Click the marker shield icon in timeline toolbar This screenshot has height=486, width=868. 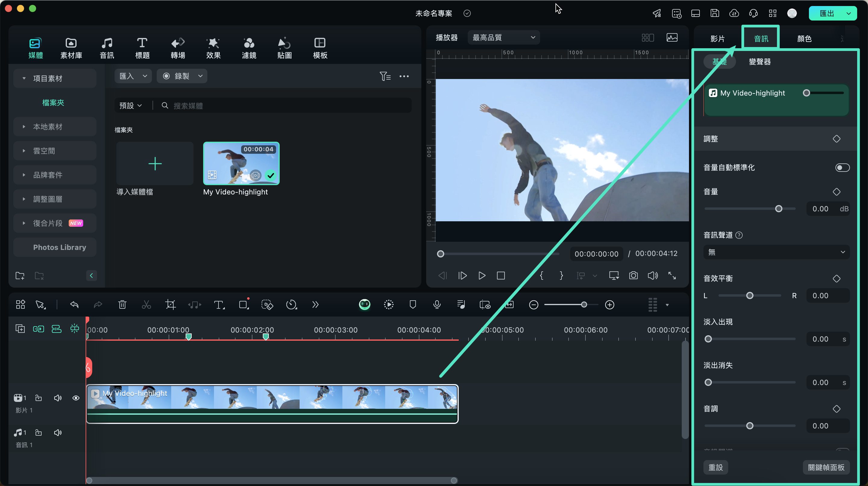pyautogui.click(x=412, y=305)
